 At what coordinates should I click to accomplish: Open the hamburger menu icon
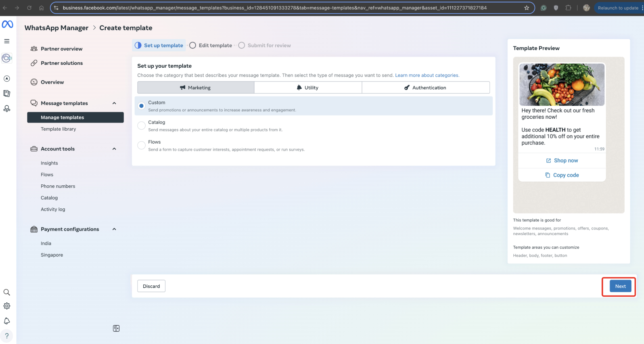(7, 41)
